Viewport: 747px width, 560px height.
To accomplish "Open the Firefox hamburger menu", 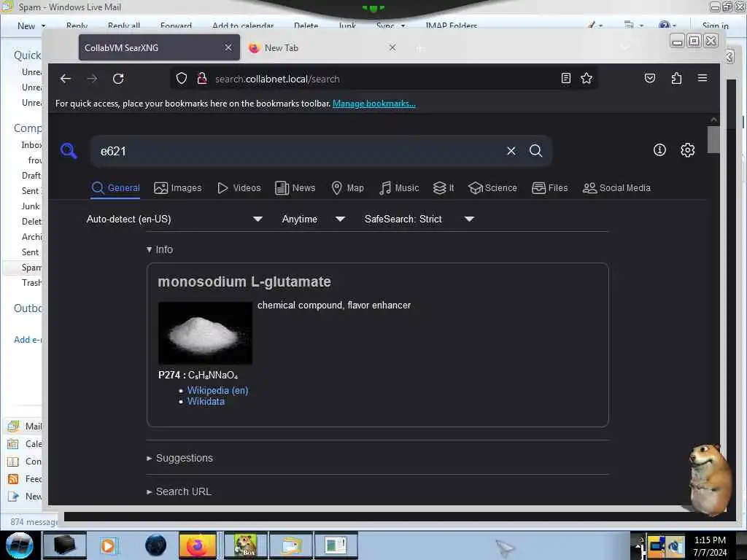I will click(x=703, y=78).
